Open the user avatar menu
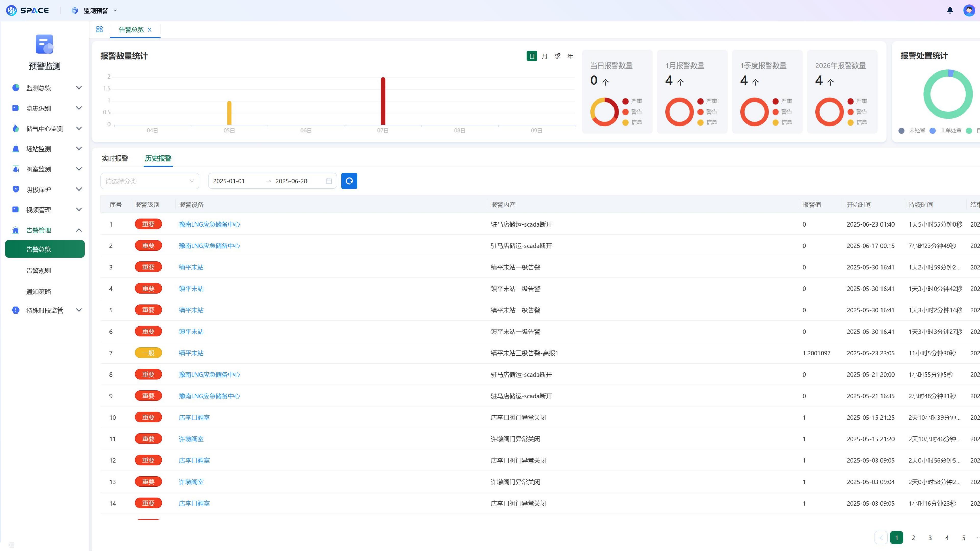The height and width of the screenshot is (551, 980). tap(969, 10)
